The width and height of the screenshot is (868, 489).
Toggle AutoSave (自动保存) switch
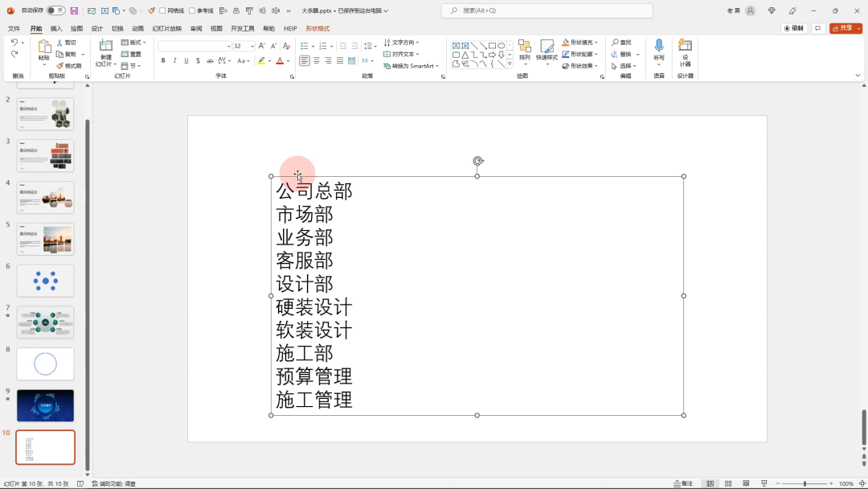coord(55,10)
